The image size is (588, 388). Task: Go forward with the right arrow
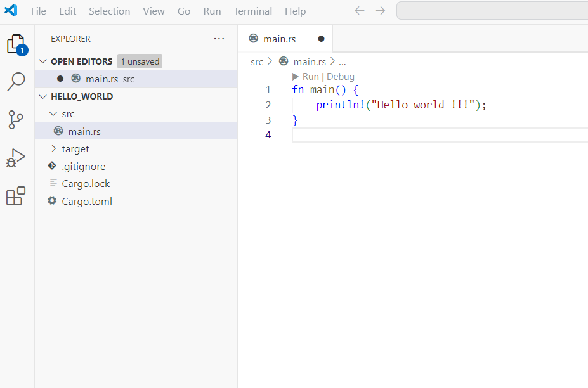coord(380,11)
